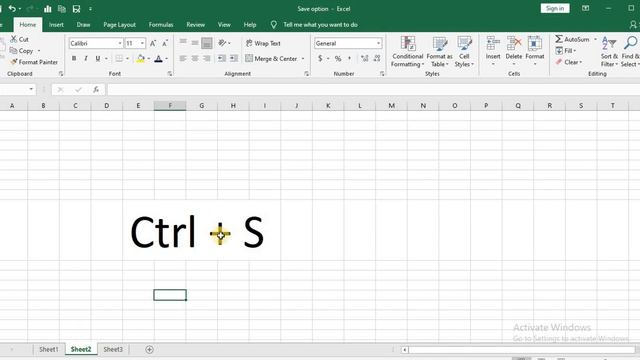Screen dimensions: 640x360
Task: Click the Increase Decimal icon
Action: pyautogui.click(x=364, y=59)
